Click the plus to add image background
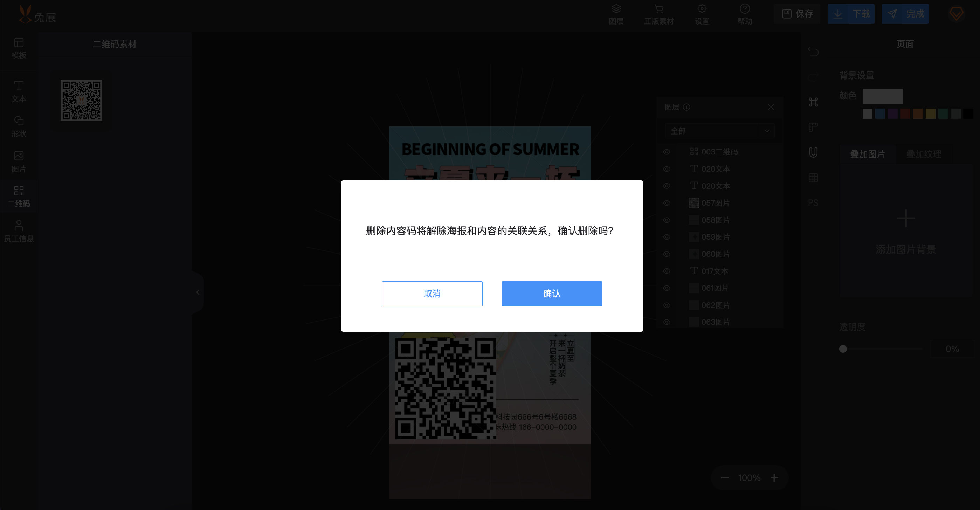Image resolution: width=980 pixels, height=510 pixels. pos(906,219)
